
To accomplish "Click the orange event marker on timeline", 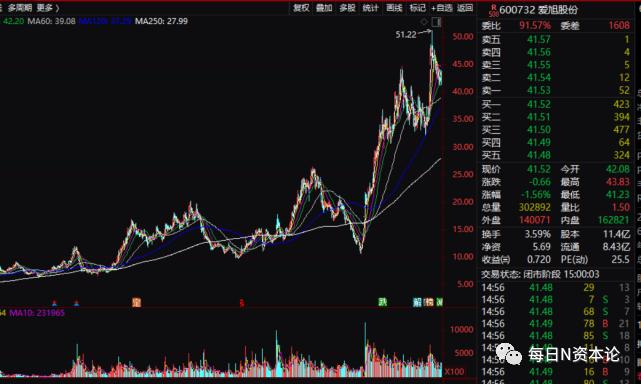I will [137, 302].
